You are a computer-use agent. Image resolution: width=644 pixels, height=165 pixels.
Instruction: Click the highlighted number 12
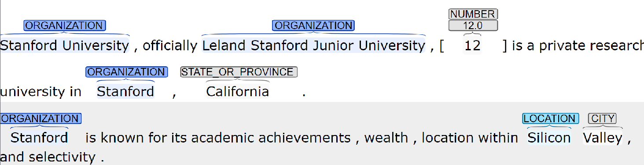(x=473, y=45)
